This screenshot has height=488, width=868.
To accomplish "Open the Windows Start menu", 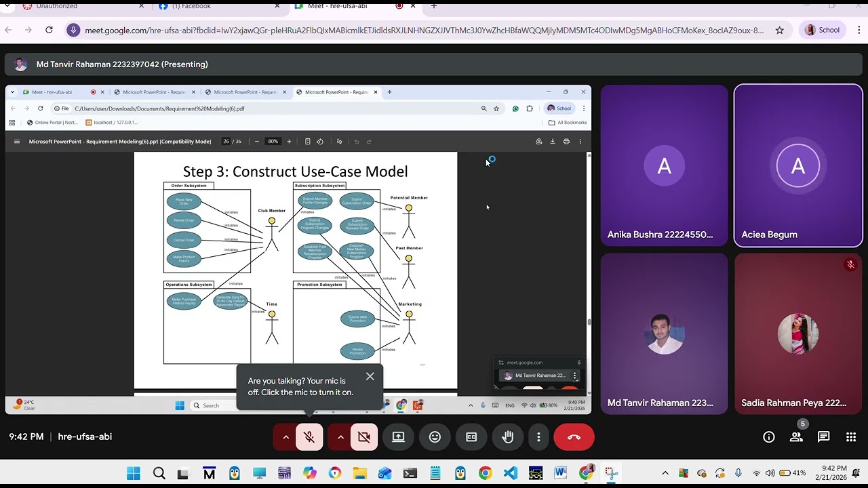I will pyautogui.click(x=133, y=473).
